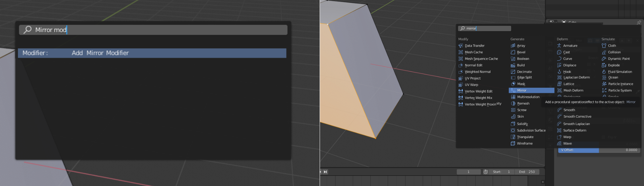
Task: Add the Wave modifier
Action: 565,143
